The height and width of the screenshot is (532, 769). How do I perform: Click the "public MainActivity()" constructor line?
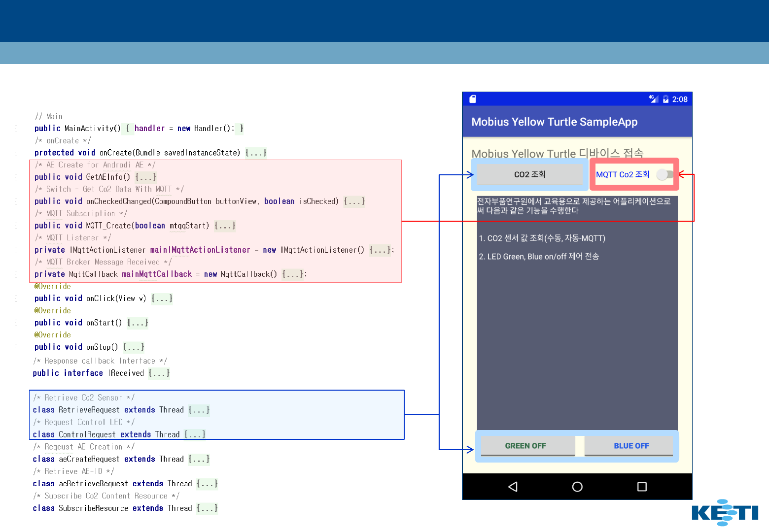point(139,128)
